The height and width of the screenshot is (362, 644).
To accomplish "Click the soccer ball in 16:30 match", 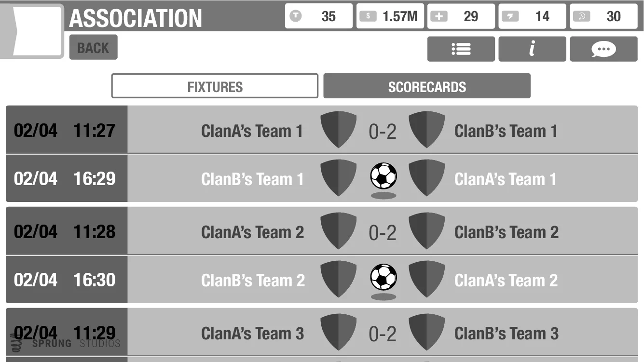I will tap(384, 277).
